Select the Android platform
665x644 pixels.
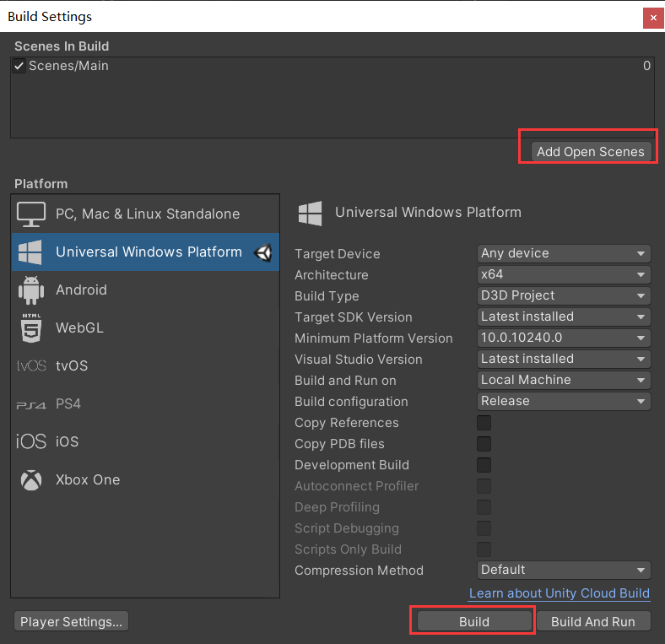point(145,290)
